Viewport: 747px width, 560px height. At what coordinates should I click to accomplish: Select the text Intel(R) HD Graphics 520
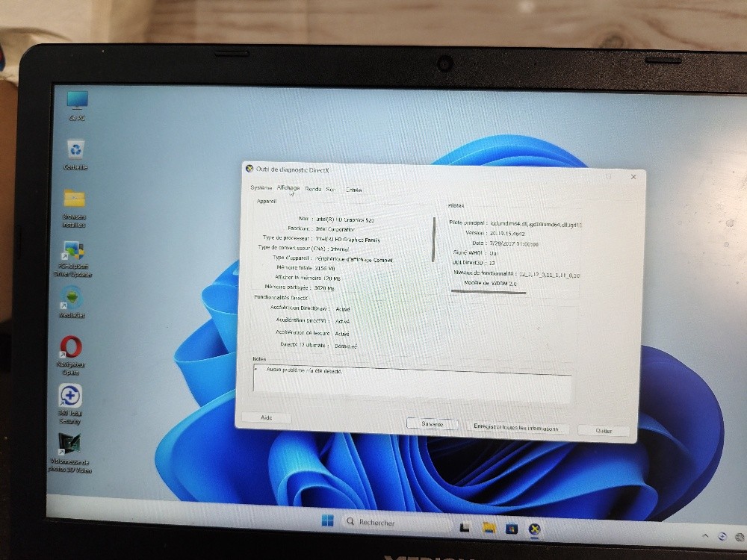click(x=345, y=220)
